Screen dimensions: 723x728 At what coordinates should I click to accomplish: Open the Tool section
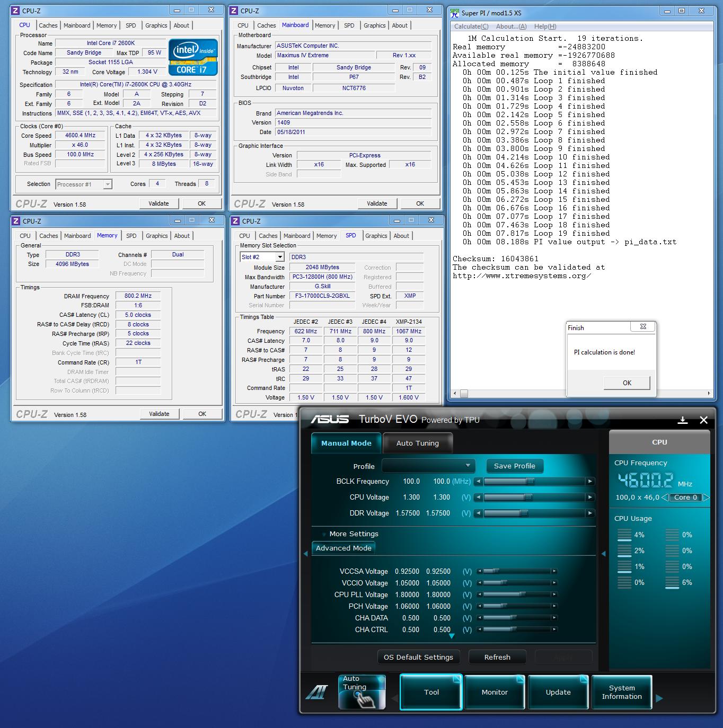point(431,692)
